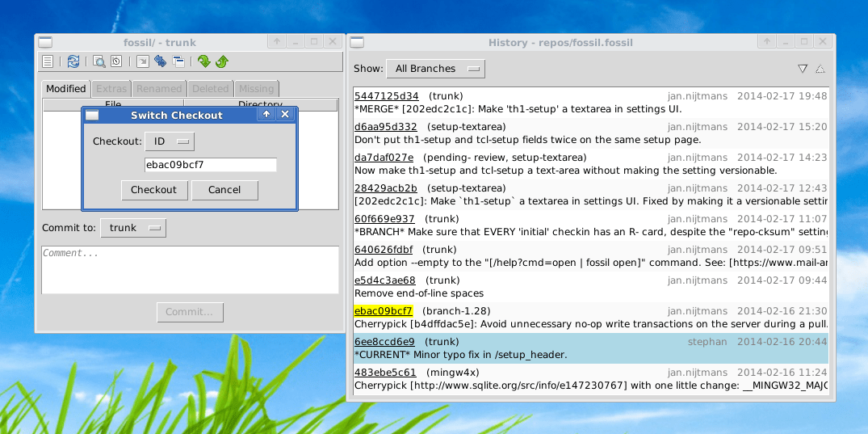Open the lines document icon in fossil toolbar
The image size is (868, 434).
coord(48,61)
